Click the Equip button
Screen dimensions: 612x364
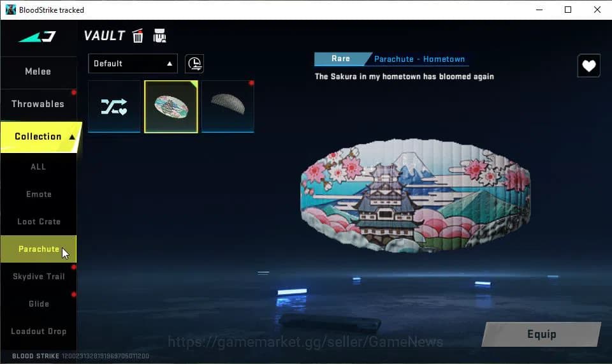pyautogui.click(x=541, y=334)
